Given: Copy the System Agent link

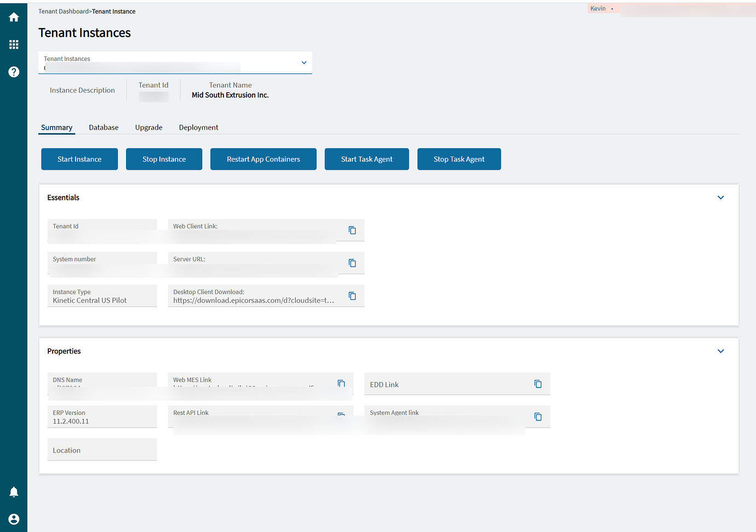Looking at the screenshot, I should 537,417.
